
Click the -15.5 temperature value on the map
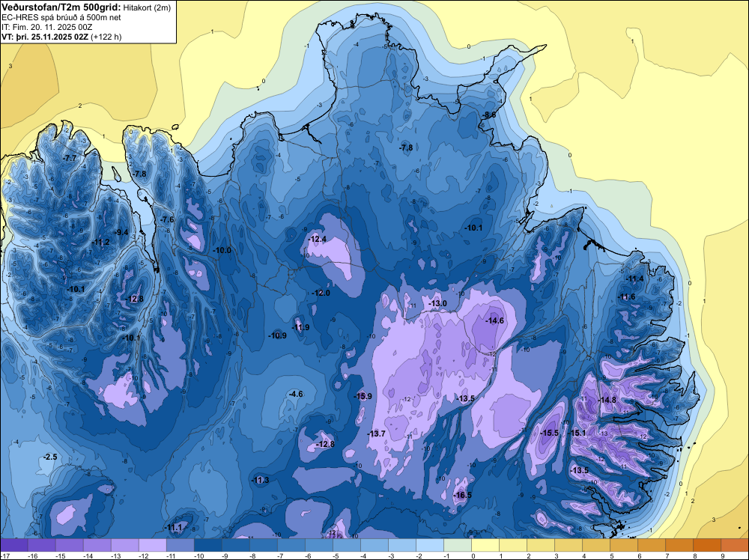point(549,433)
